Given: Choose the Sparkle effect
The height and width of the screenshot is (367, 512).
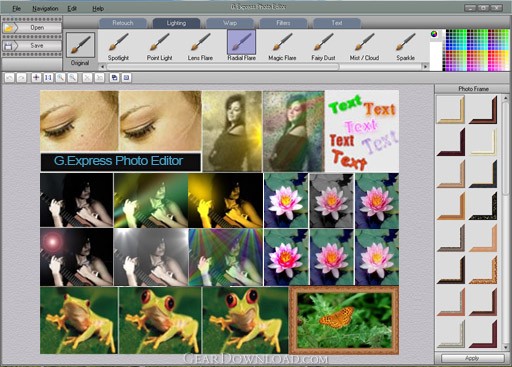Looking at the screenshot, I should tap(405, 46).
